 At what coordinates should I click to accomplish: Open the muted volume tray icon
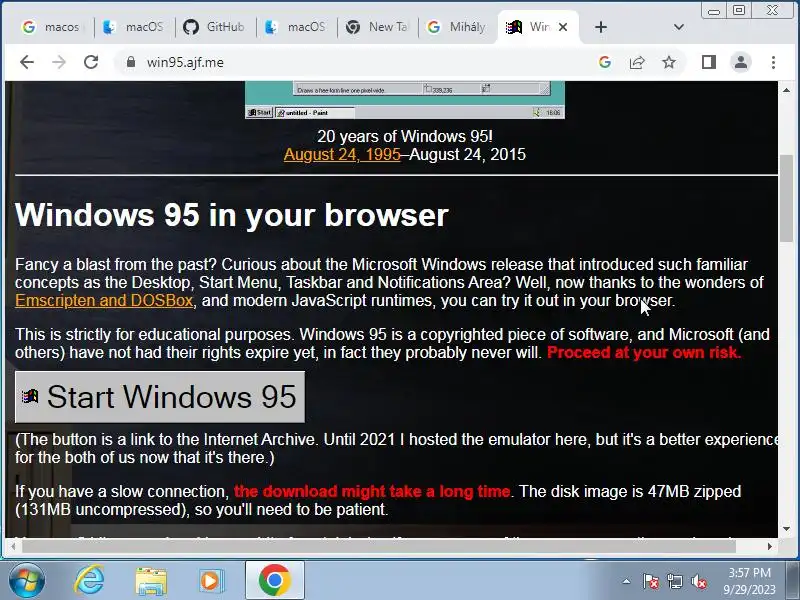(x=698, y=581)
